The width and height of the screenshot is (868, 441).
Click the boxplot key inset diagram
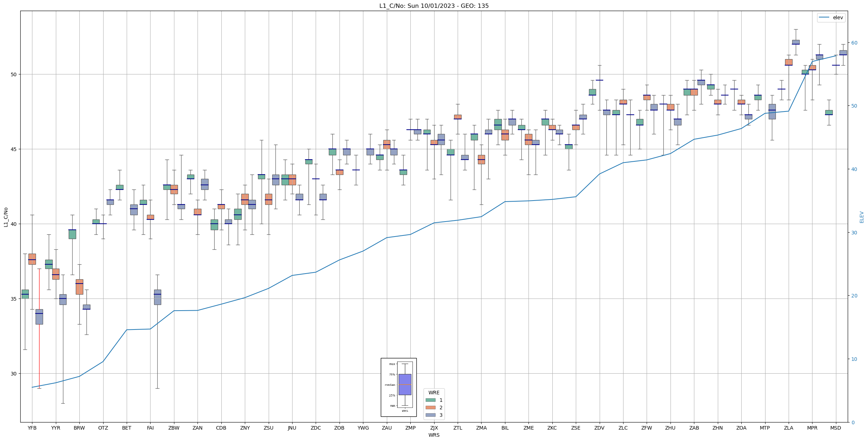(x=399, y=387)
